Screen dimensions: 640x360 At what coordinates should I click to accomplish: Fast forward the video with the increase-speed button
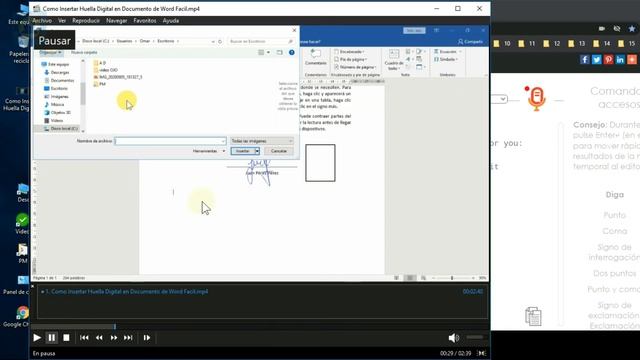point(114,338)
